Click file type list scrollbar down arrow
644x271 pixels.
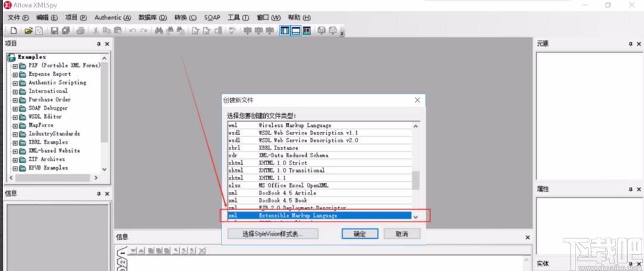pyautogui.click(x=416, y=217)
